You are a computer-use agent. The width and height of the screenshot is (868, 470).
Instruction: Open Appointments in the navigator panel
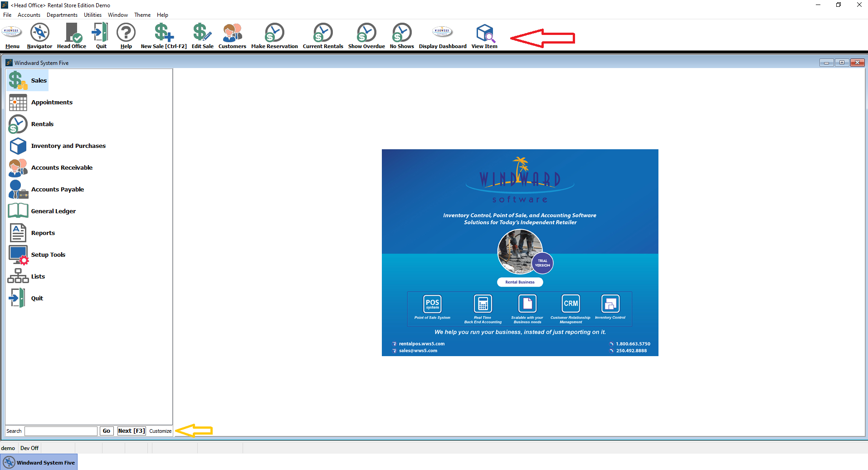pos(40,103)
